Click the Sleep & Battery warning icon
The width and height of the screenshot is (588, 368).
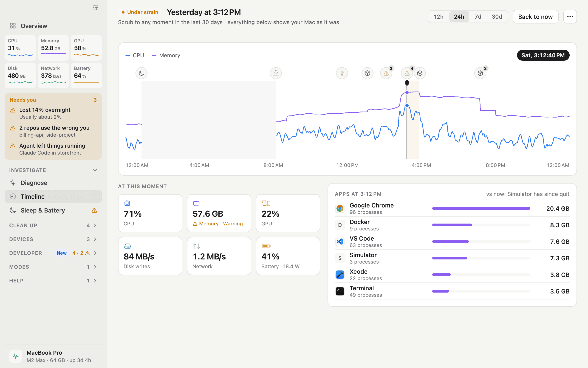point(94,210)
